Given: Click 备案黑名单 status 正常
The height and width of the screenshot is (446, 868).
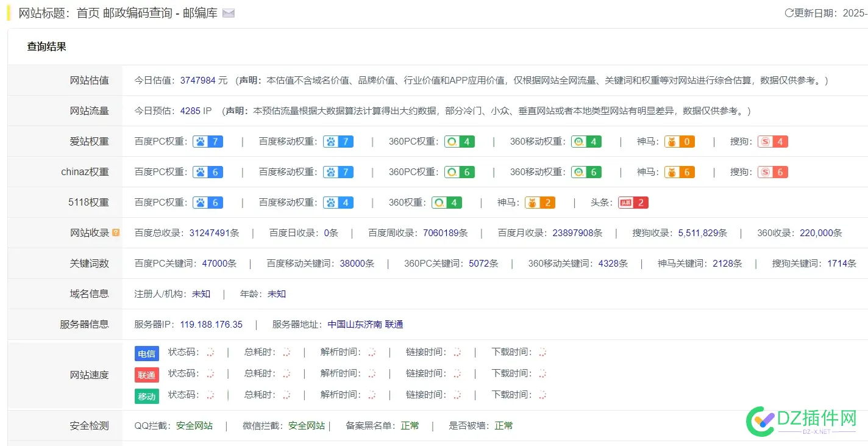Looking at the screenshot, I should coord(410,425).
